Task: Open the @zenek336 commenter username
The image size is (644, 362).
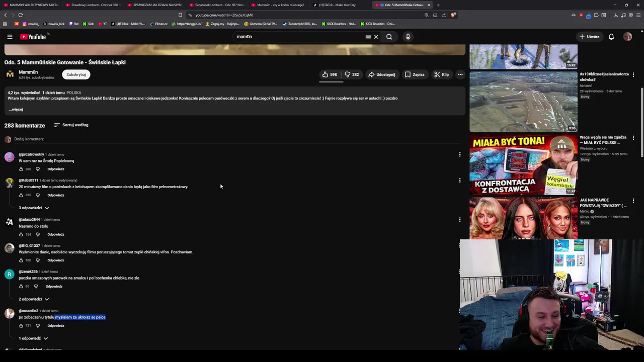Action: 28,272
